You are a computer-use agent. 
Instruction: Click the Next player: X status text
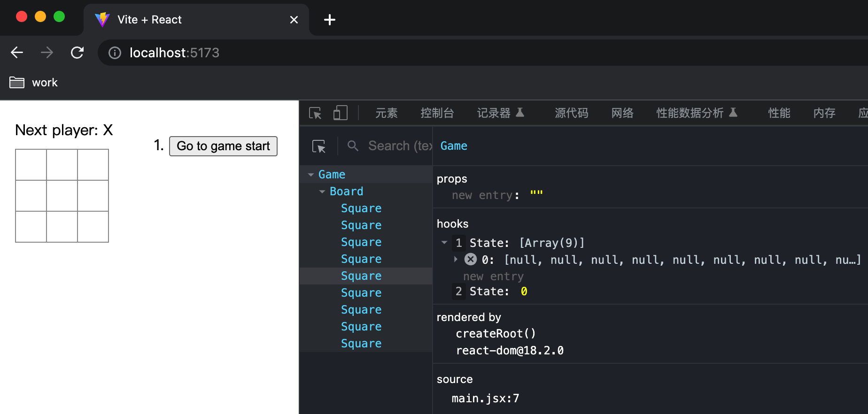[x=64, y=130]
